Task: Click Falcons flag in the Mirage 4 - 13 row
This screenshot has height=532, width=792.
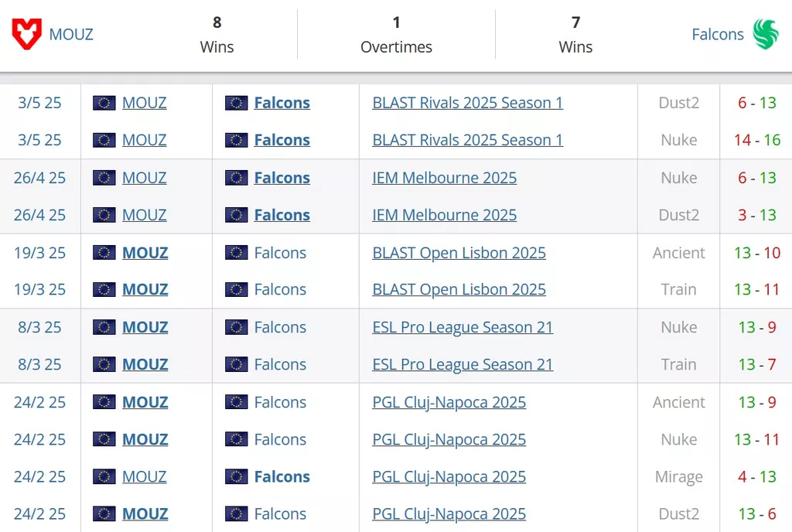Action: click(x=236, y=476)
